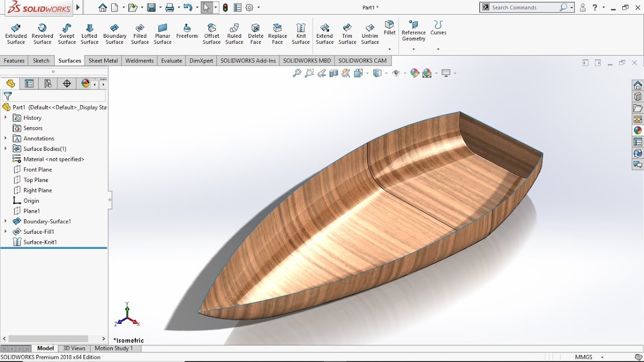Switch to the Evaluate tab

tap(172, 61)
